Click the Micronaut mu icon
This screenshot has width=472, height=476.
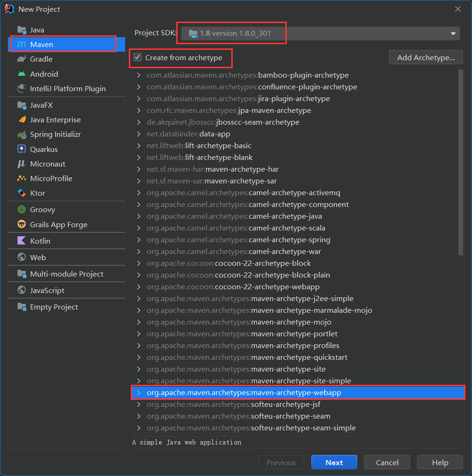click(22, 164)
